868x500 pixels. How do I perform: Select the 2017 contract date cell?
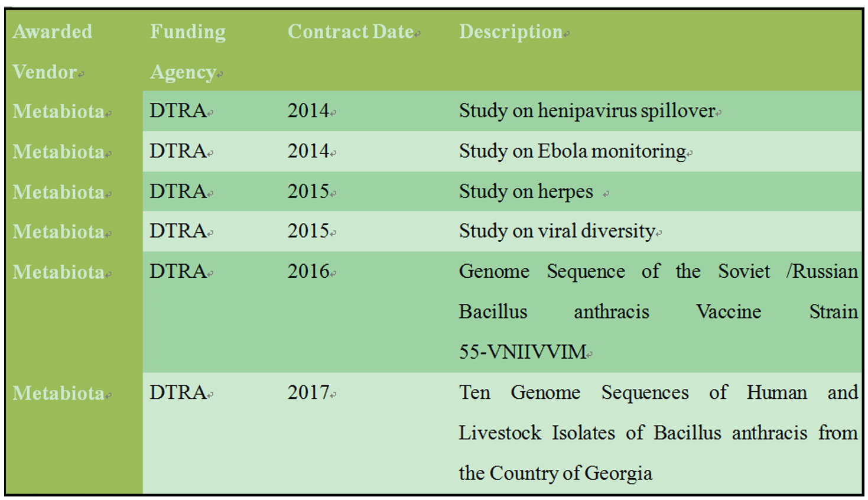coord(308,393)
